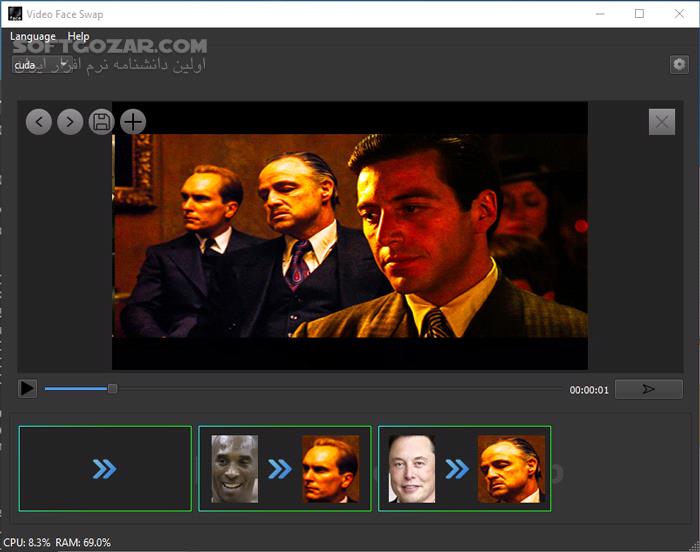Open the Help menu
Viewport: 700px width, 552px height.
pos(79,36)
